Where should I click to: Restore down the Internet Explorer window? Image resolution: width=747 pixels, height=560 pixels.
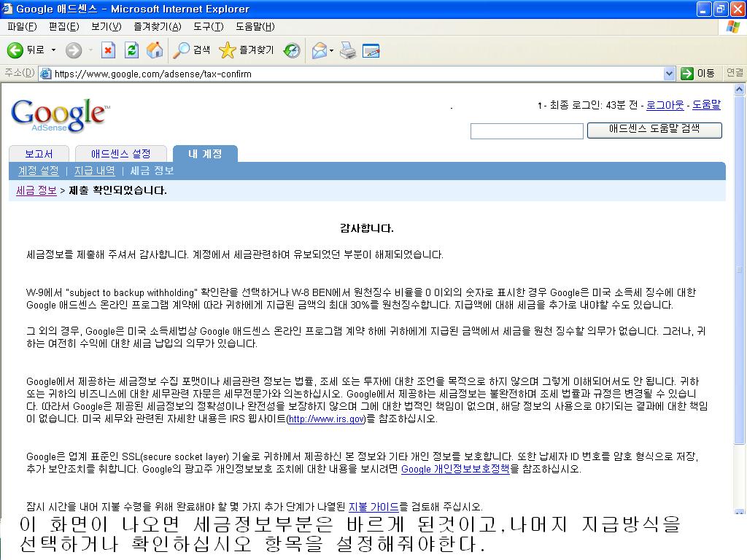point(720,9)
